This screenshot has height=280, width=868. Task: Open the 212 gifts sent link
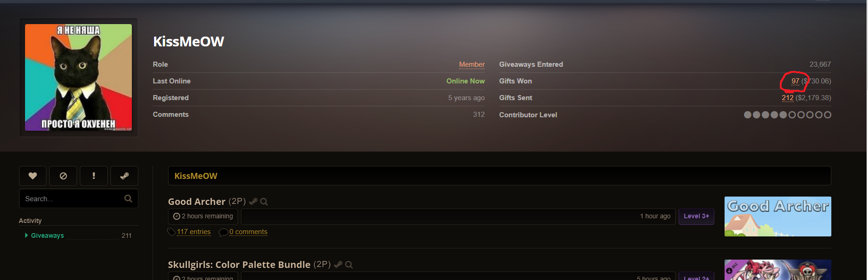click(x=787, y=98)
